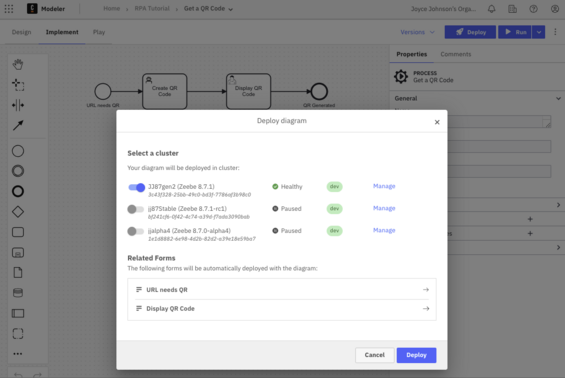Viewport: 565px width, 378px height.
Task: Open the URL needs QR form
Action: (x=282, y=290)
